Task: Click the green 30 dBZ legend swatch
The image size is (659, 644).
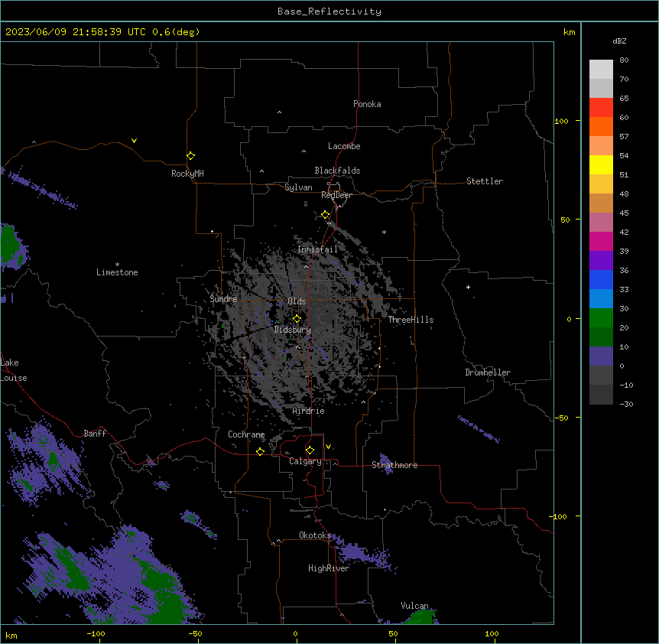Action: coord(601,318)
